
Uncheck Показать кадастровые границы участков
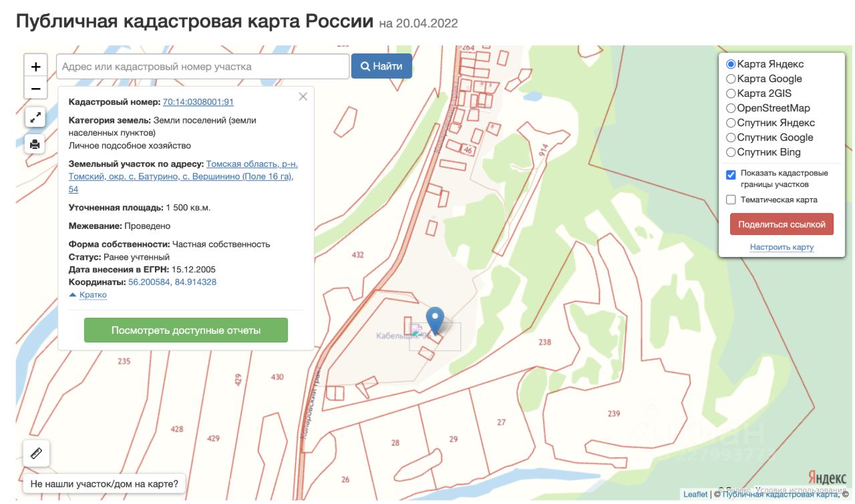click(731, 174)
